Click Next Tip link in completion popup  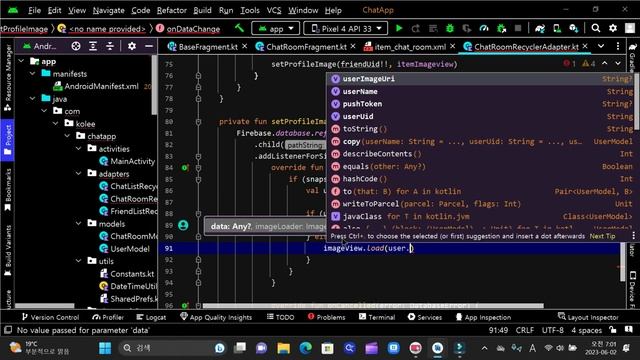coord(602,236)
